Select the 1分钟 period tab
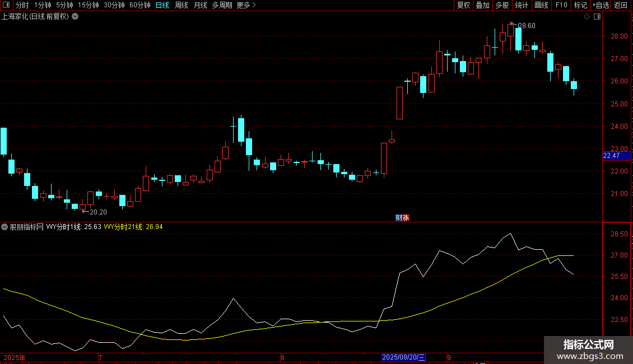Screen dimensions: 633x364 43,5
